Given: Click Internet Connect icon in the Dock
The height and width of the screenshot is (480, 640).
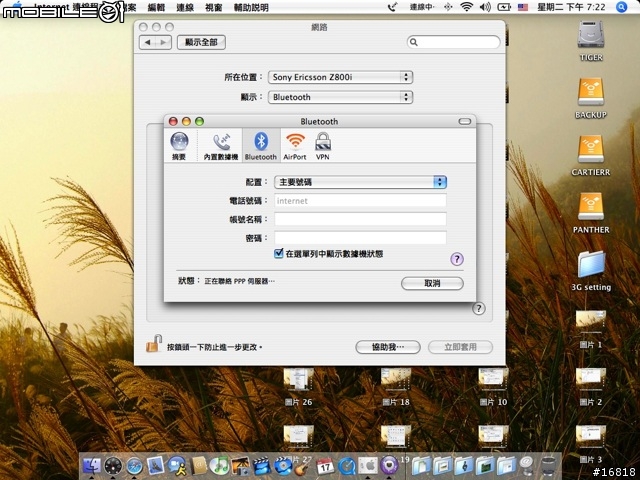Looking at the screenshot, I should pyautogui.click(x=389, y=466).
